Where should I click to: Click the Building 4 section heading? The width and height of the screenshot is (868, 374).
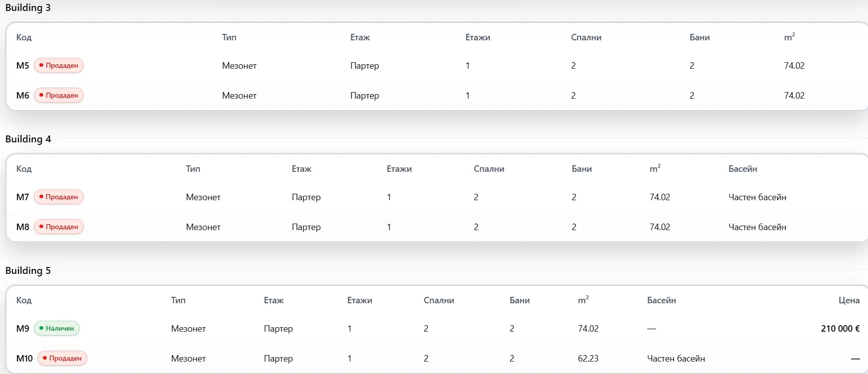[28, 139]
